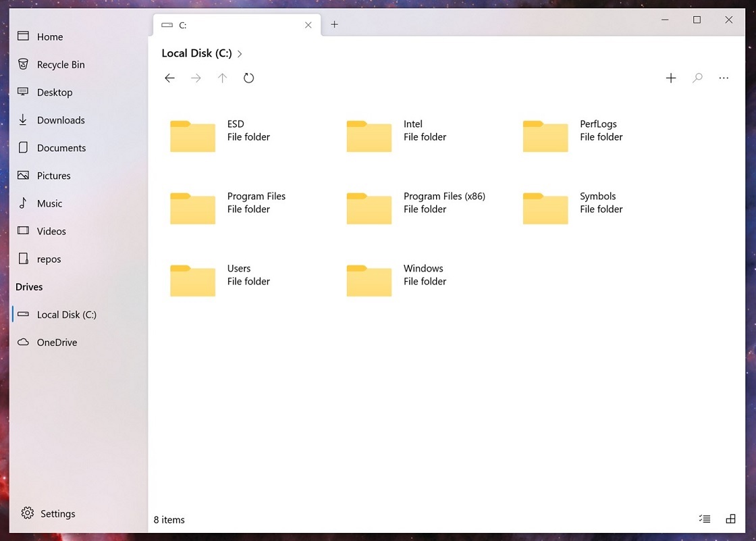
Task: Select Downloads in the sidebar
Action: tap(61, 120)
